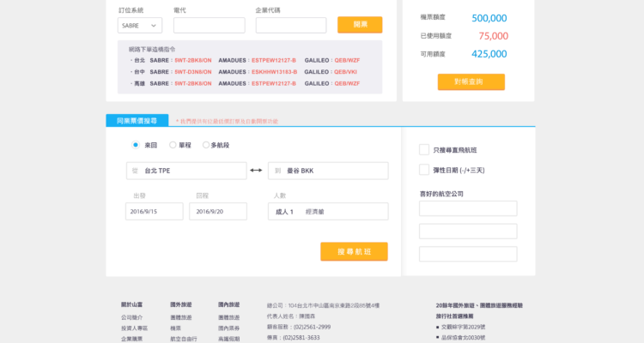
Task: Open the 訂位系統 SABRE dropdown
Action: [140, 26]
